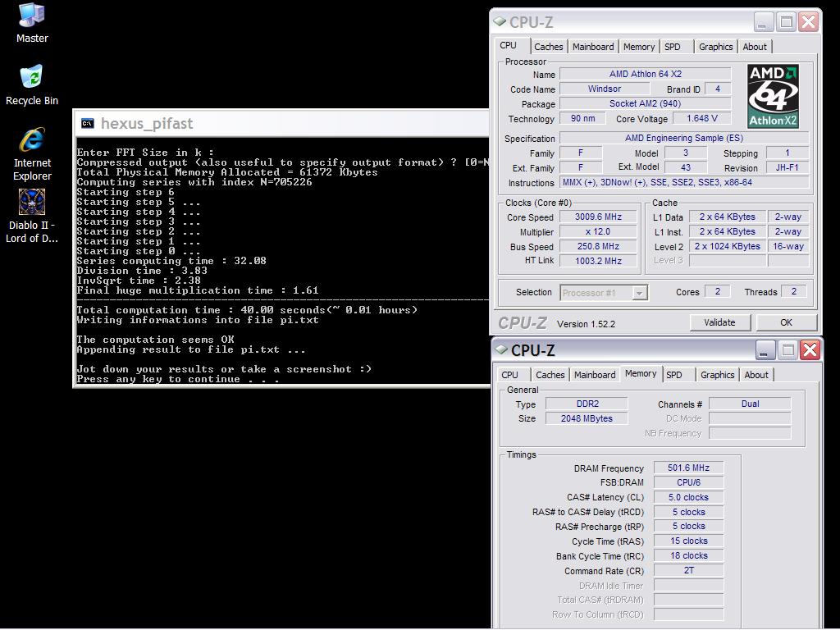Viewport: 840px width, 630px height.
Task: Click the Bus Speed value 250.8 MHz
Action: [x=598, y=246]
